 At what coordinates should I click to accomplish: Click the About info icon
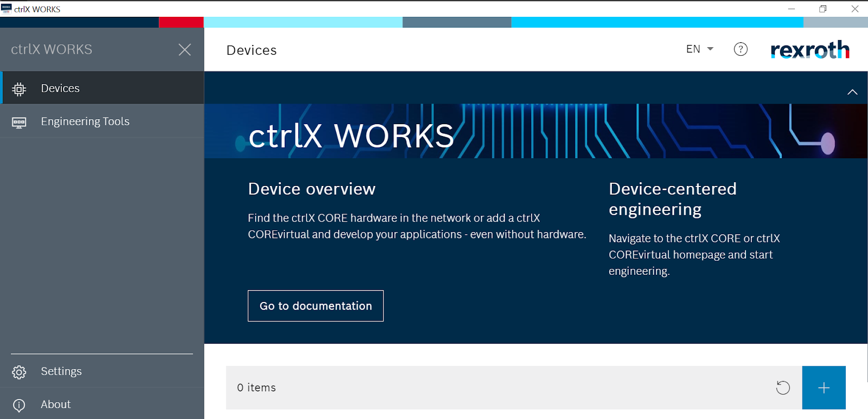point(19,405)
